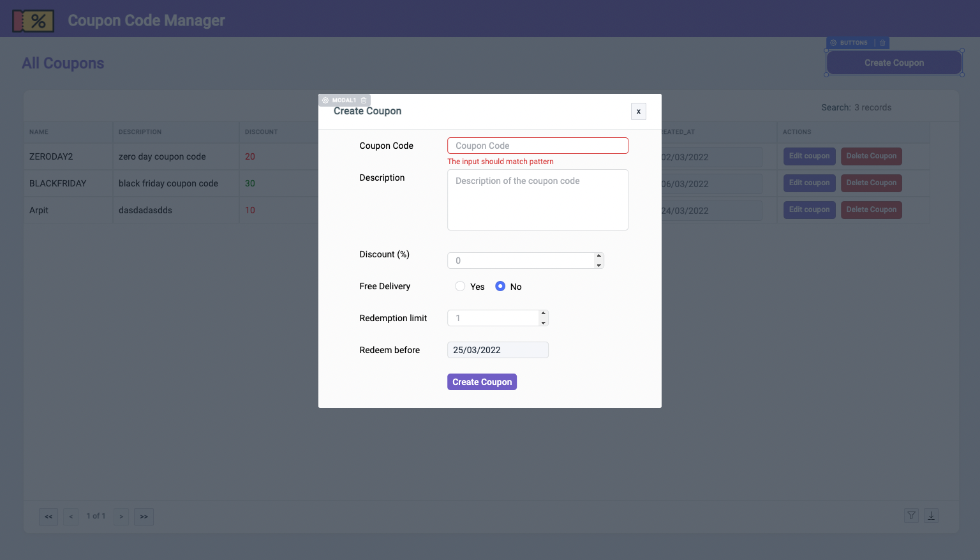Decrease the Discount (%) value with down arrow
This screenshot has height=560, width=980.
tap(598, 265)
